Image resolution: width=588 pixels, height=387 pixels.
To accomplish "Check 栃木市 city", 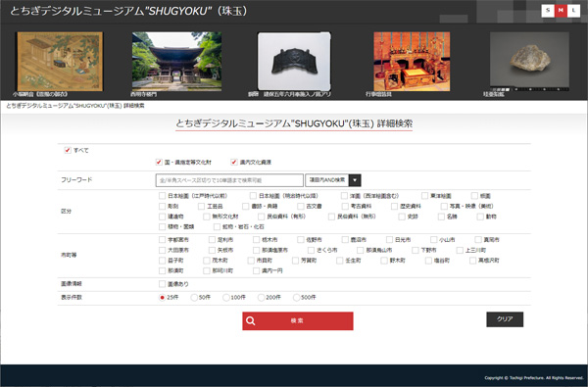I will [x=256, y=240].
